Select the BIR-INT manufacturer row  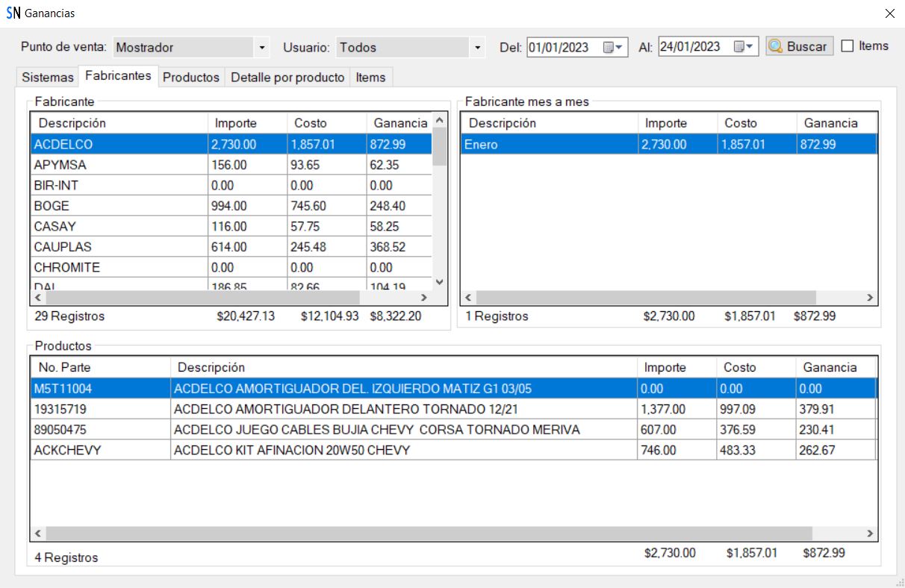231,185
